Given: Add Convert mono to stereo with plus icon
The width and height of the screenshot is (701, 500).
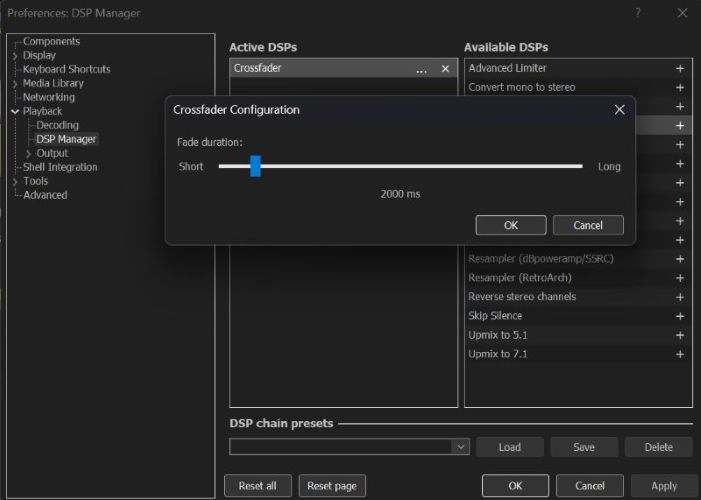Looking at the screenshot, I should 680,87.
